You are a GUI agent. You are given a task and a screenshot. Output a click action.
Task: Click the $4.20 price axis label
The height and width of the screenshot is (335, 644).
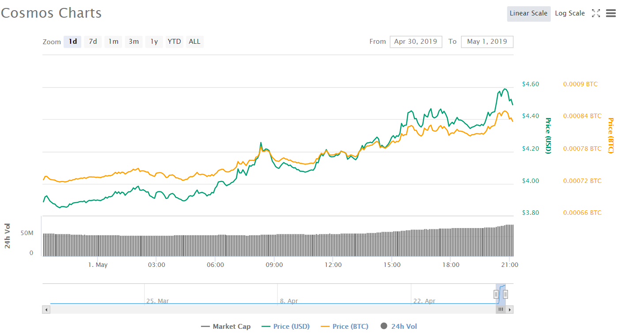530,148
